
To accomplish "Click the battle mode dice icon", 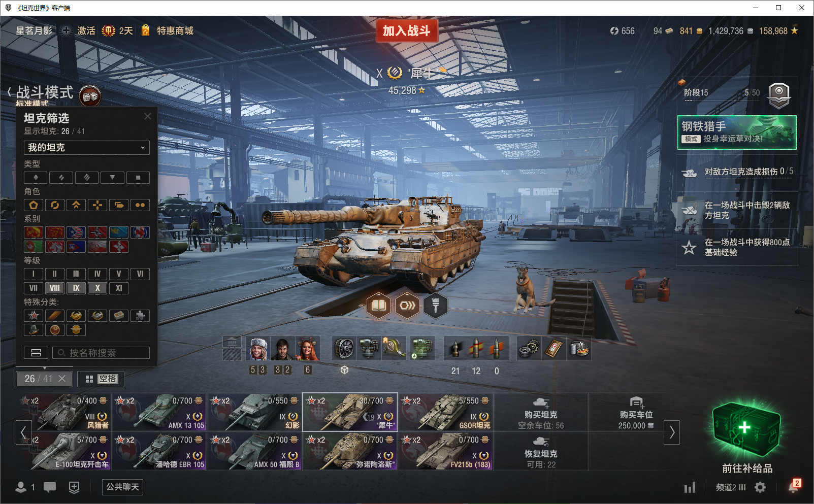I will pos(90,95).
